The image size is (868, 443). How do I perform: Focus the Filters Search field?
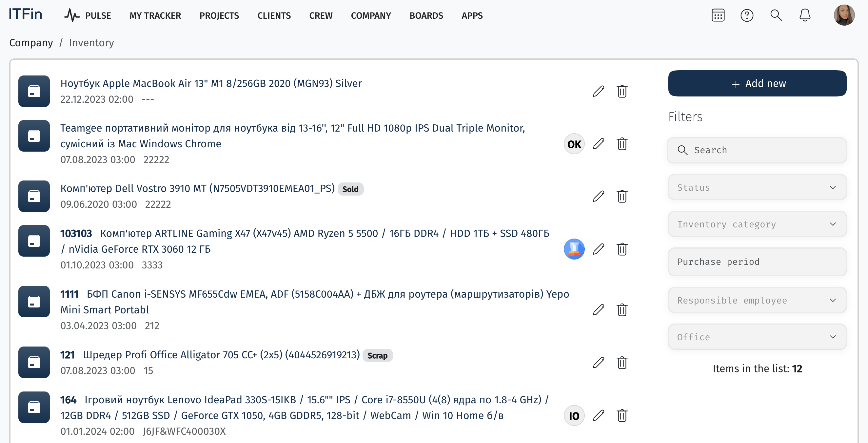pyautogui.click(x=757, y=150)
